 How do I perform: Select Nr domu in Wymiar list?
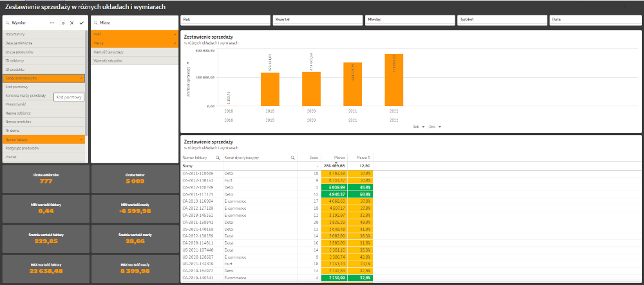[x=44, y=131]
